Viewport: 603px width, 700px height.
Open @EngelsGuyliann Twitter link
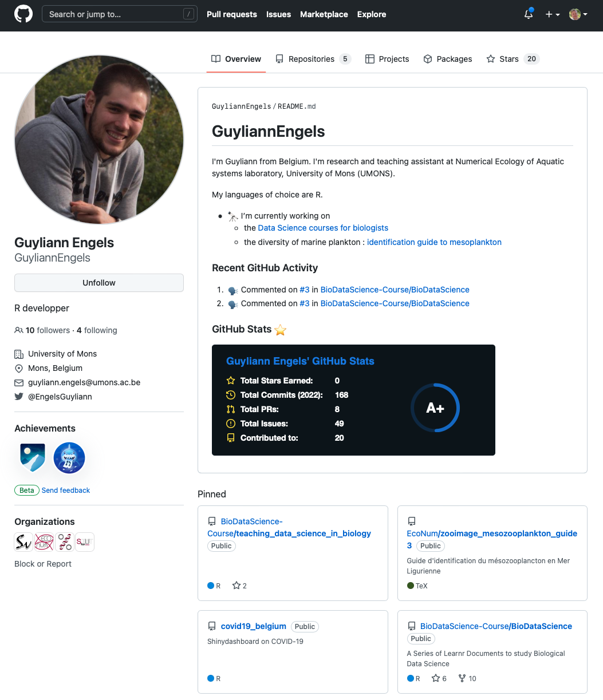point(60,397)
